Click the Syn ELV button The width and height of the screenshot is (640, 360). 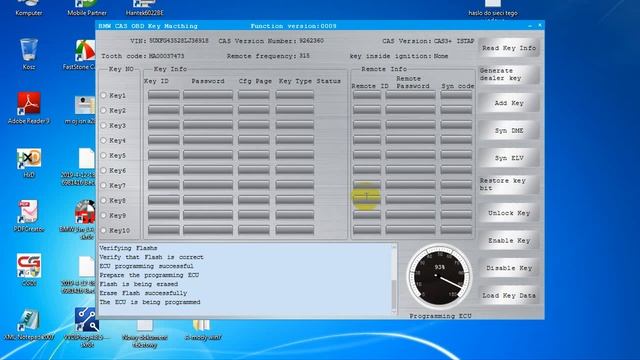pyautogui.click(x=509, y=158)
